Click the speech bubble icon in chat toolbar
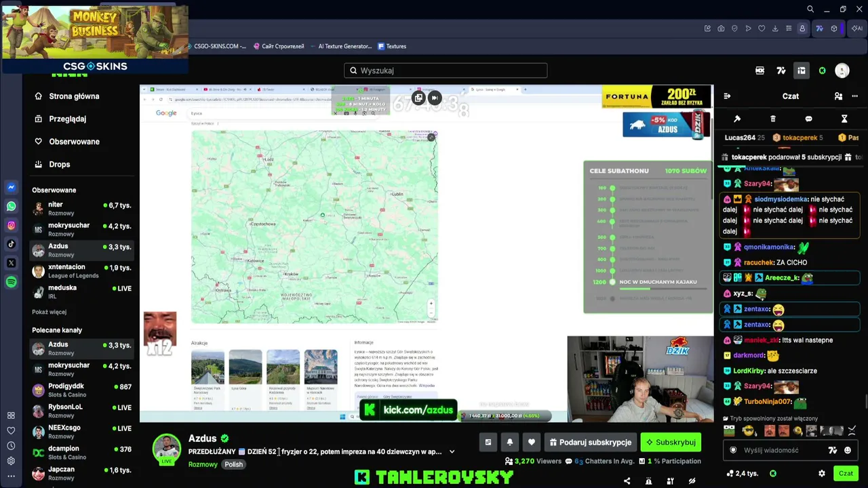 [x=808, y=119]
